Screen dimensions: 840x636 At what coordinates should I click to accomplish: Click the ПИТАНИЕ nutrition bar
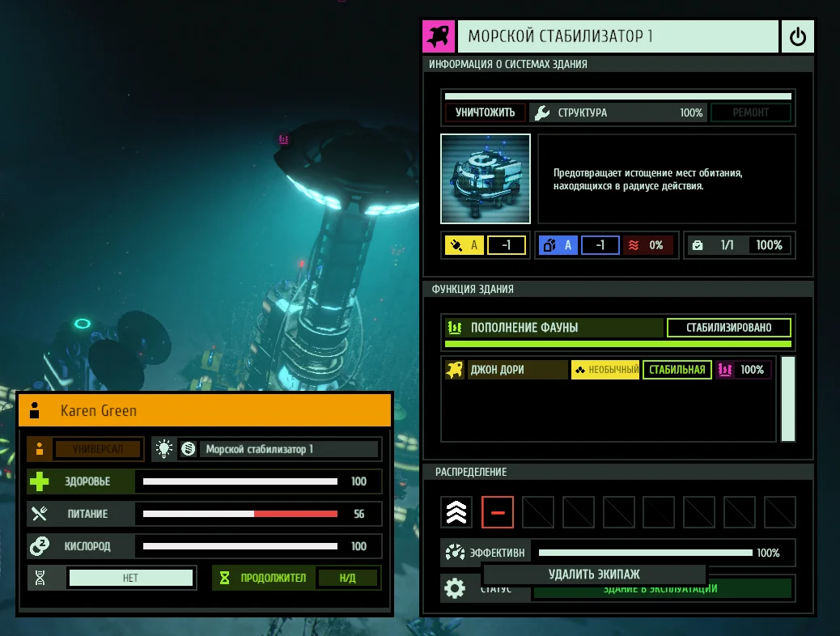coord(240,514)
